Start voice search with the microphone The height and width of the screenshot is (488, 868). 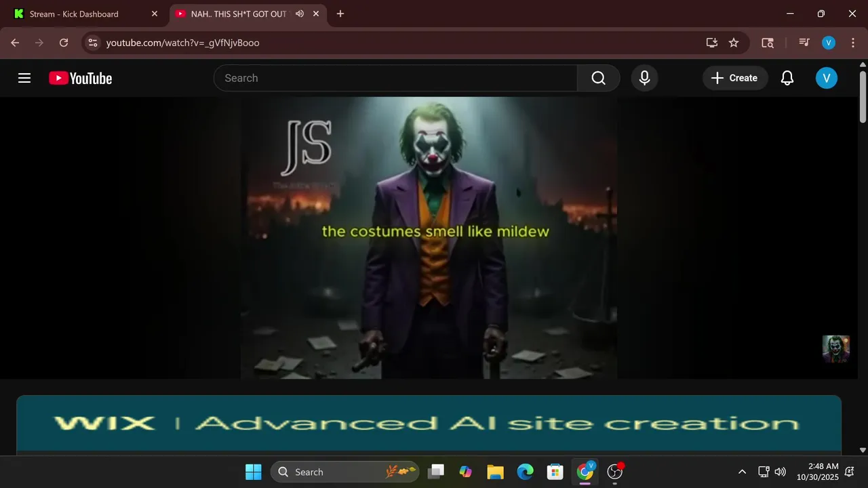pyautogui.click(x=644, y=78)
